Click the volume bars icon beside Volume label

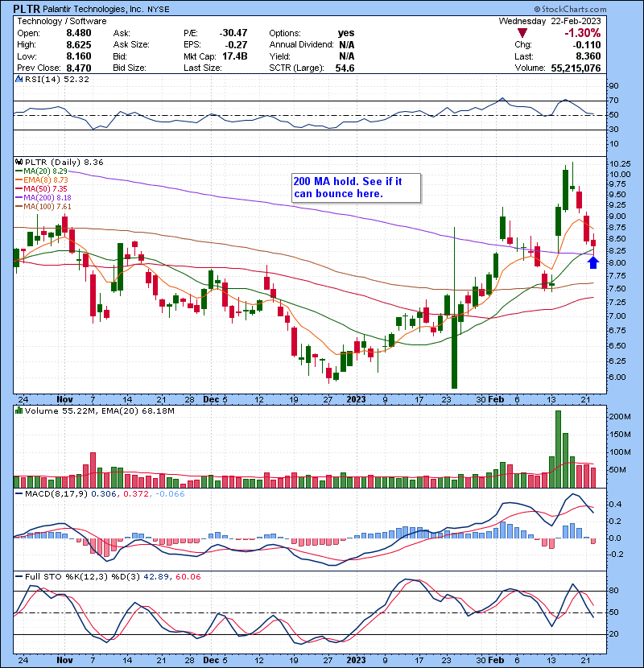(x=19, y=410)
